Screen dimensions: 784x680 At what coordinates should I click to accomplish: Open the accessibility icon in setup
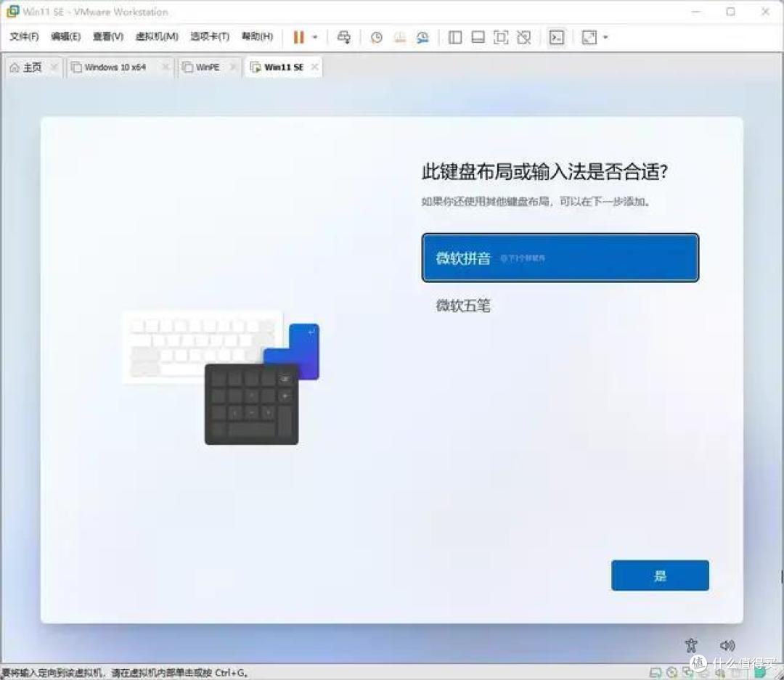tap(692, 645)
